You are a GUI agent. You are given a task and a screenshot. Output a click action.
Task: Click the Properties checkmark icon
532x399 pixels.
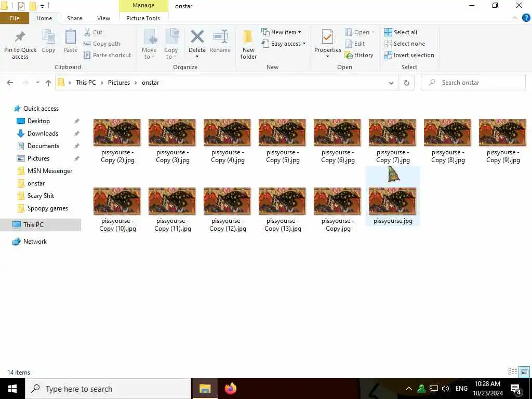point(327,37)
